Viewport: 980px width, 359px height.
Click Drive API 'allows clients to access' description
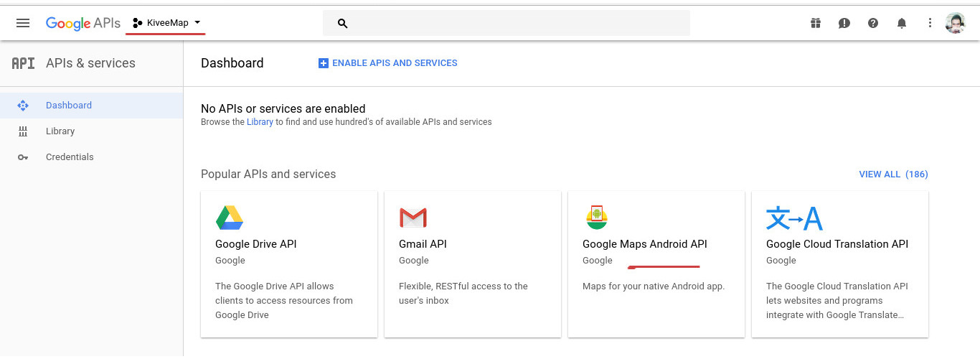[284, 301]
